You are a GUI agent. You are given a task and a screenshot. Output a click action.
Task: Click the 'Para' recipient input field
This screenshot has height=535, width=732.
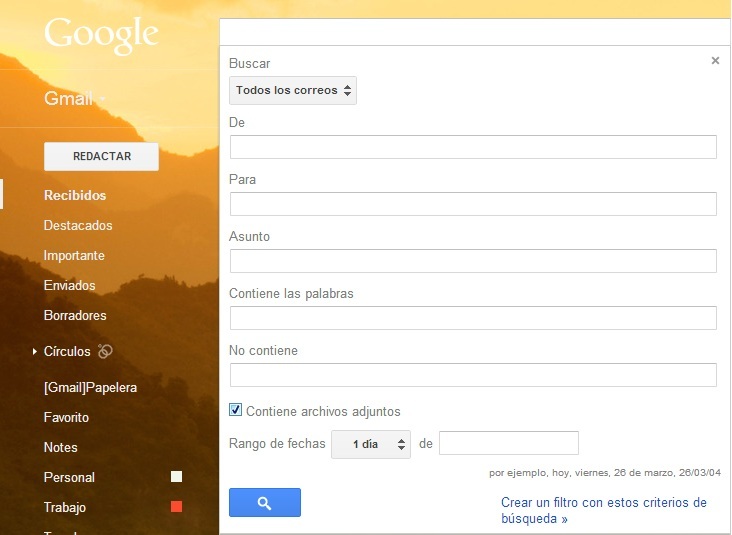473,204
